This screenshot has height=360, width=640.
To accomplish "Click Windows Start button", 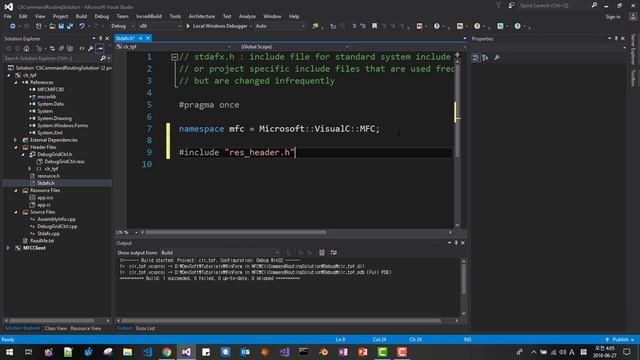I will (x=9, y=352).
